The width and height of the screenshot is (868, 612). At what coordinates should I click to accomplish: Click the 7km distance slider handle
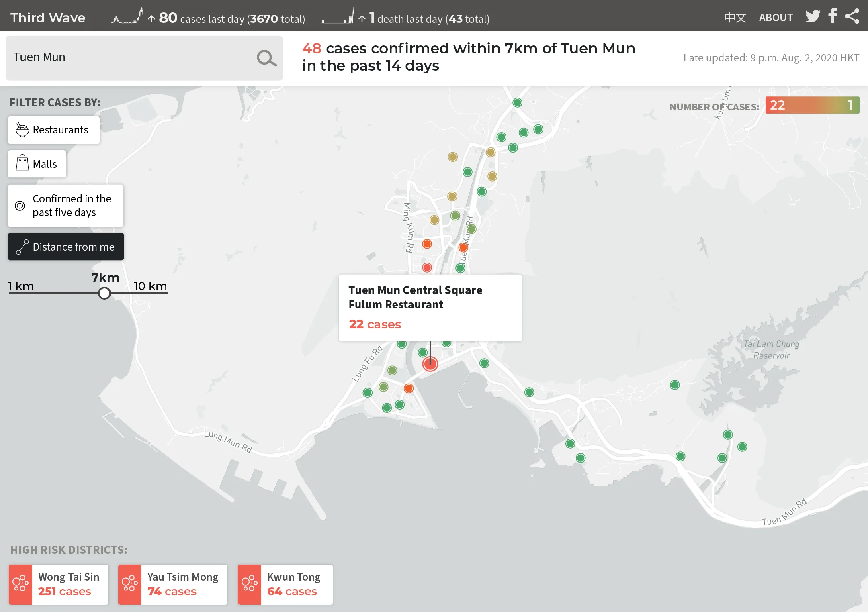click(x=104, y=293)
